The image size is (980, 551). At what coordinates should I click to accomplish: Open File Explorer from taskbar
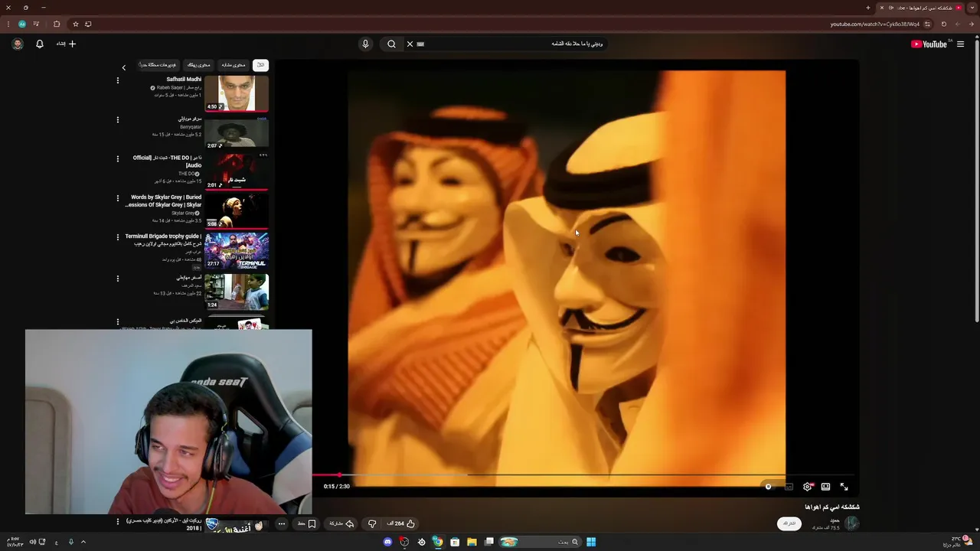pos(472,542)
